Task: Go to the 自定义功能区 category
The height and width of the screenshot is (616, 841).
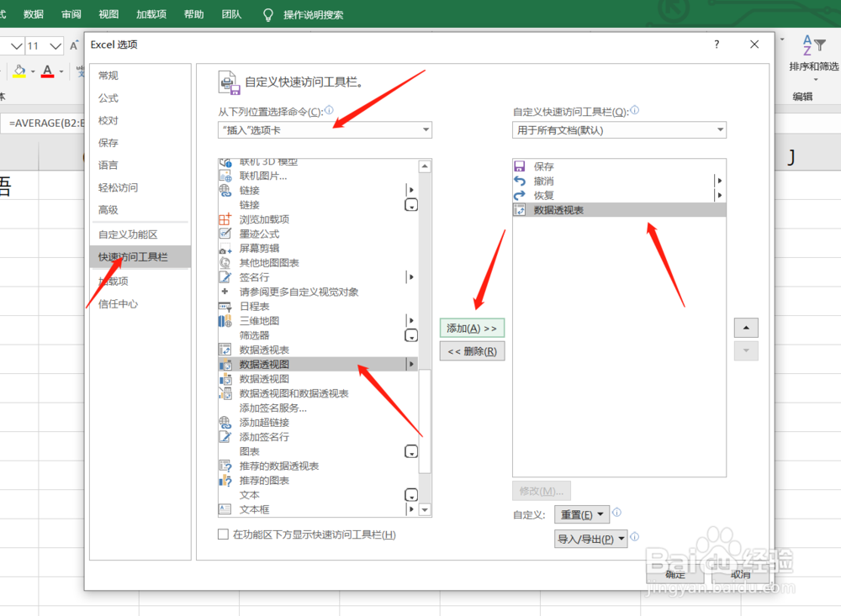Action: (128, 234)
